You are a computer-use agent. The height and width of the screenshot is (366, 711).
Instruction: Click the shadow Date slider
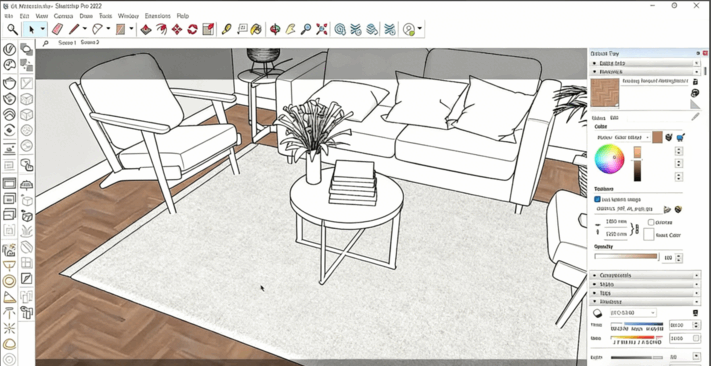click(636, 338)
